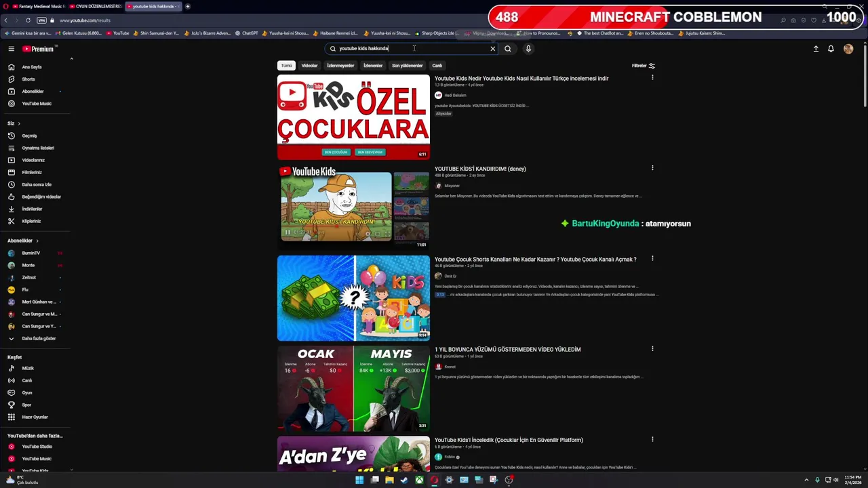868x488 pixels.
Task: Open 1 YIL BOYUNCA YÜZÜMÜ GÖSTERMEDEN title
Action: (x=507, y=350)
